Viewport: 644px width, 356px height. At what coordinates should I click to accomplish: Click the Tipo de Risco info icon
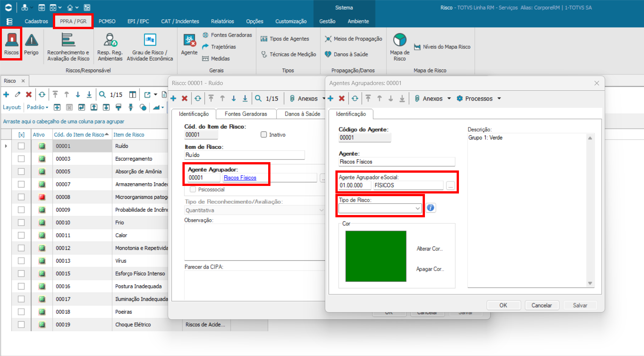(x=431, y=208)
